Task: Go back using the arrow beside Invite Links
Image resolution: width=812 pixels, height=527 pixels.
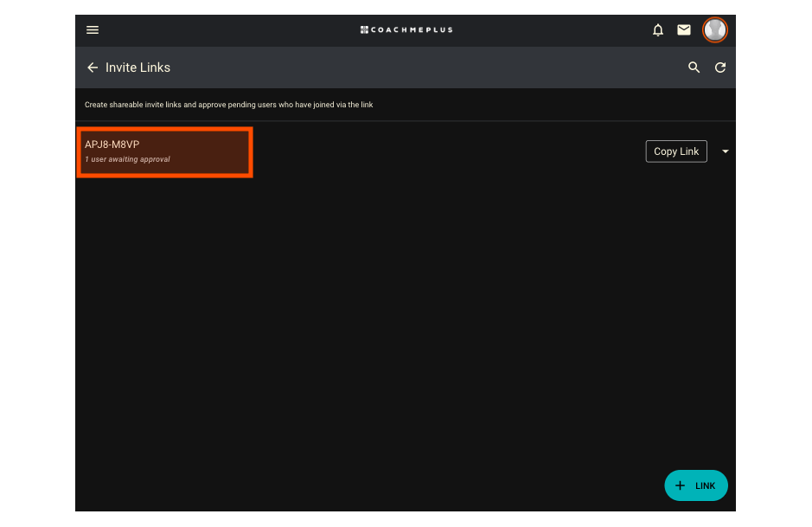Action: (x=93, y=67)
